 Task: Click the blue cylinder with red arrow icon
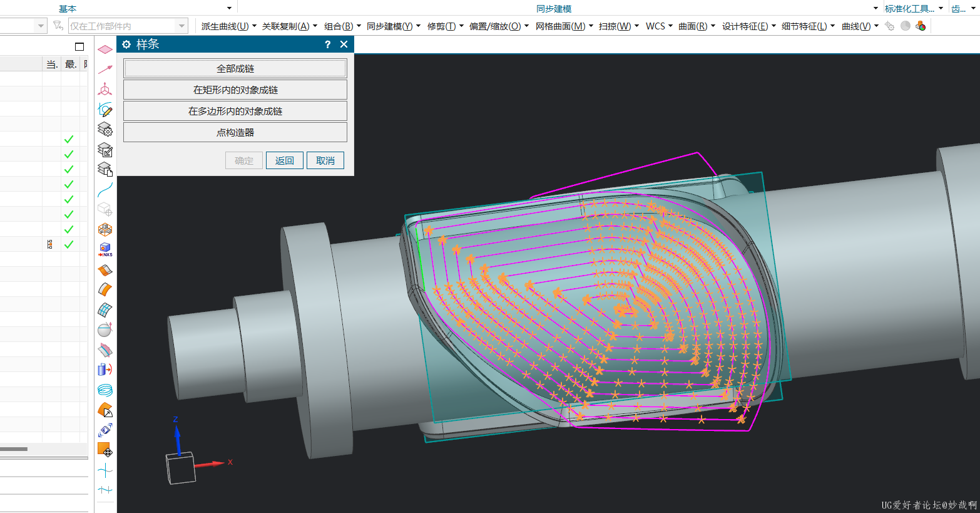(105, 370)
